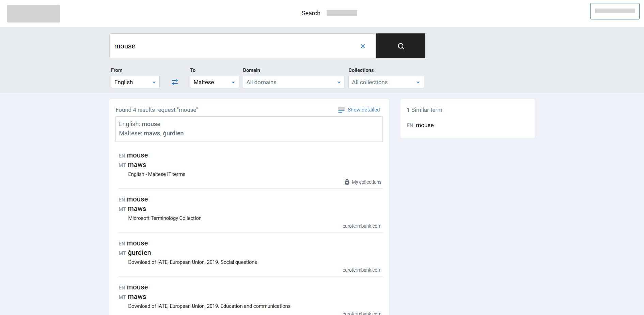Expand the All domains dropdown
Viewport: 644px width, 315px height.
tap(293, 82)
